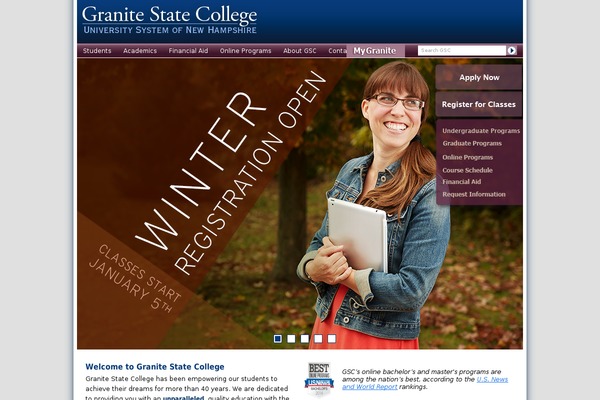
Task: Open the About GSC menu
Action: [300, 51]
